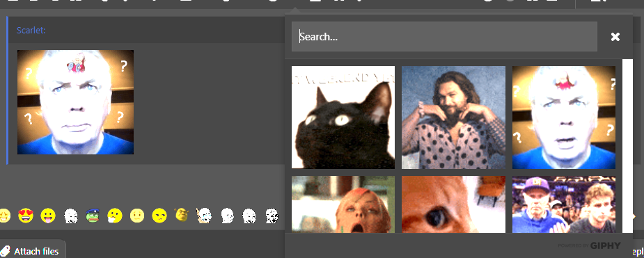Insert the heart-eyes emoji
Screen dimensions: 644x258
[26, 216]
